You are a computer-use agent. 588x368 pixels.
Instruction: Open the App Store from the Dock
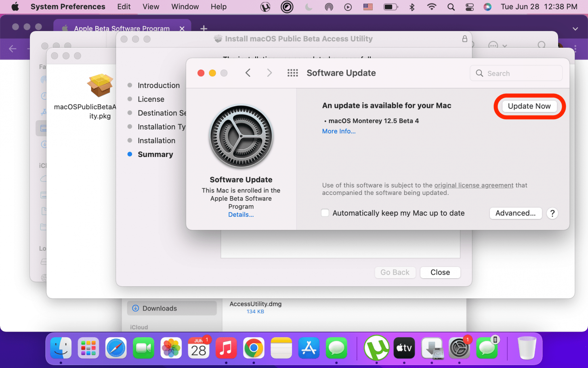[309, 348]
